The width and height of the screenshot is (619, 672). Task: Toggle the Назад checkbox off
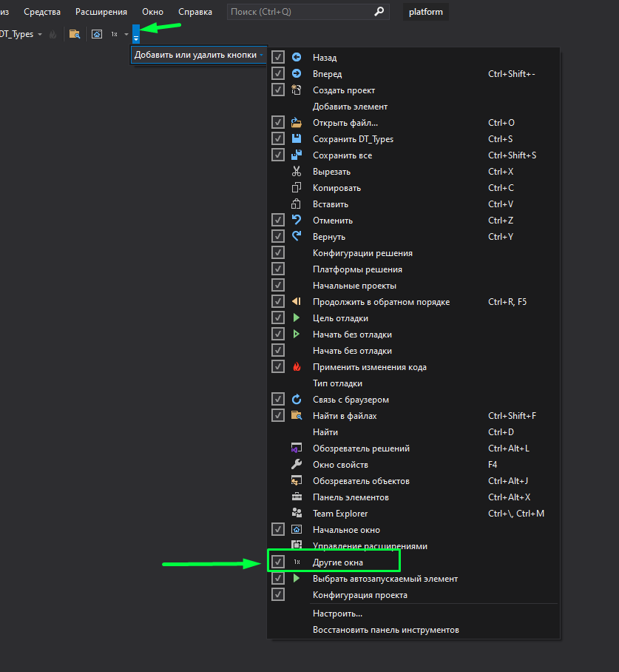tap(278, 58)
